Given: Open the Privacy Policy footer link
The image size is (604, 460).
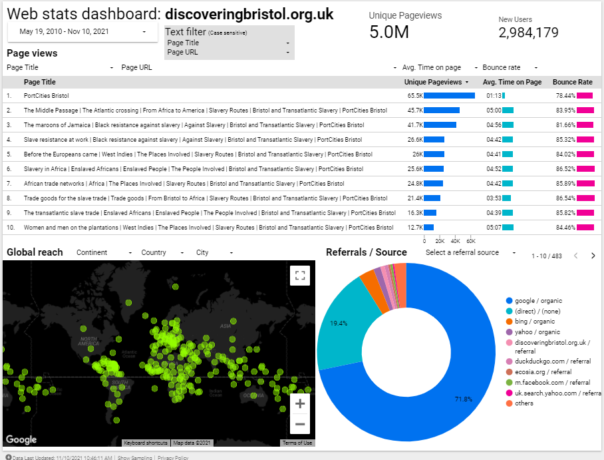Looking at the screenshot, I should 173,458.
